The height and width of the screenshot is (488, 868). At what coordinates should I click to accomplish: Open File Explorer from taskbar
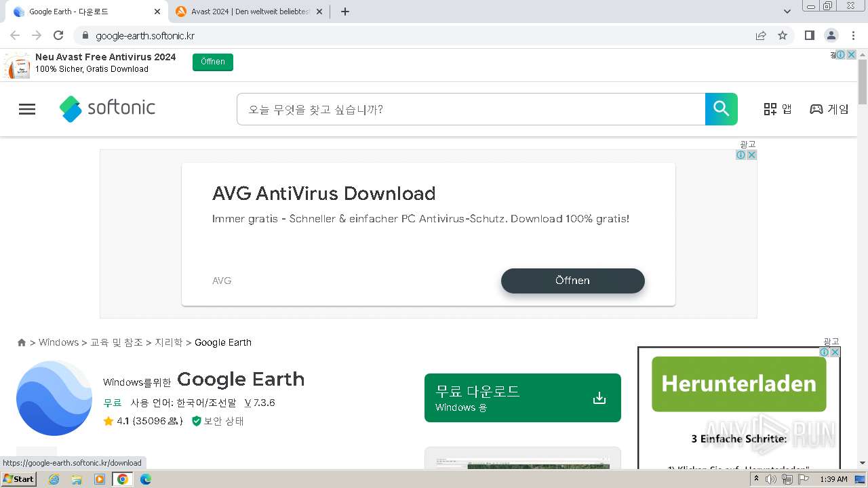(x=77, y=479)
